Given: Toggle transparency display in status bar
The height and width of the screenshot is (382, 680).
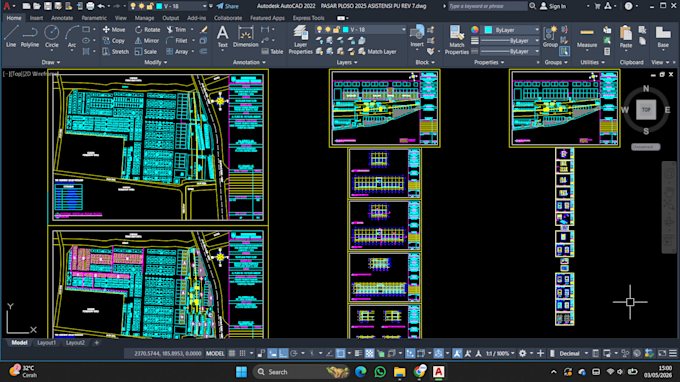Looking at the screenshot, I should pyautogui.click(x=369, y=353).
